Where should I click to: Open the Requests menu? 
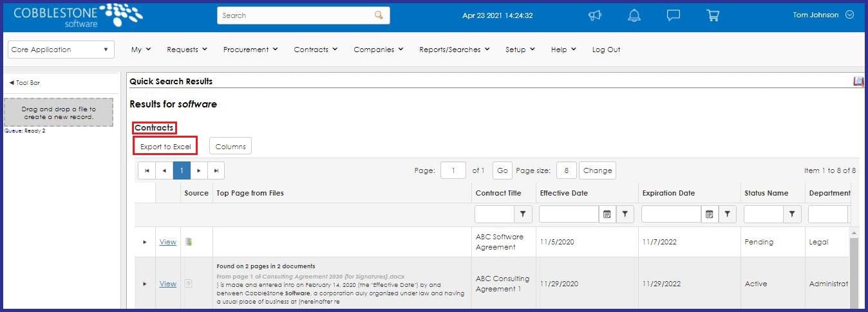pyautogui.click(x=187, y=50)
